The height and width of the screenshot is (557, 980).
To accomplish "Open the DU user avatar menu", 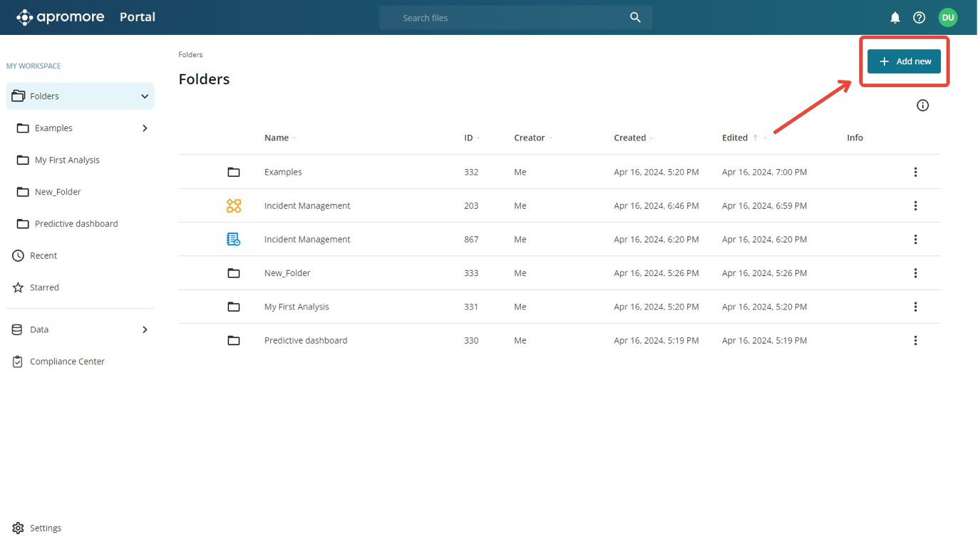I will 947,18.
